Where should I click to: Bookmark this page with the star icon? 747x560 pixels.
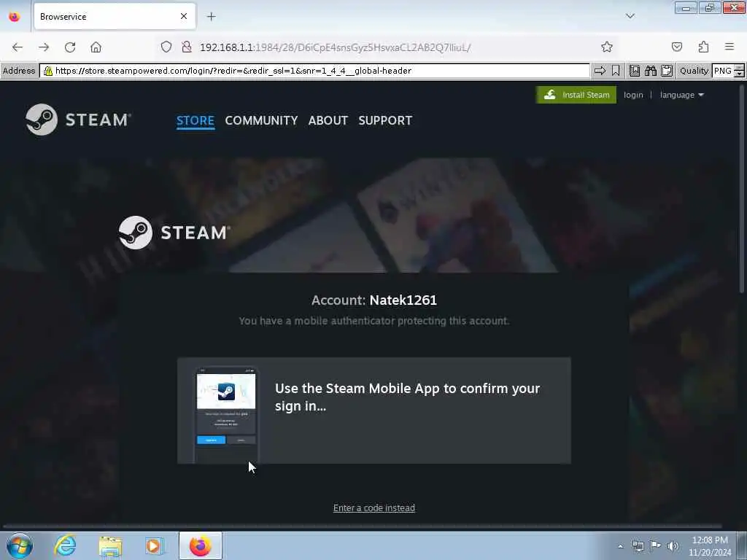(606, 47)
